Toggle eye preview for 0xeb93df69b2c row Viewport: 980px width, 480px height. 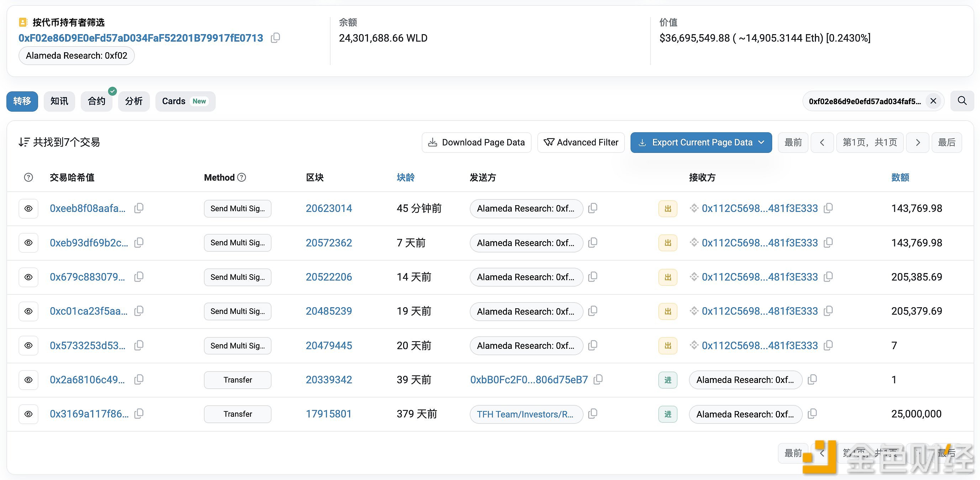28,242
